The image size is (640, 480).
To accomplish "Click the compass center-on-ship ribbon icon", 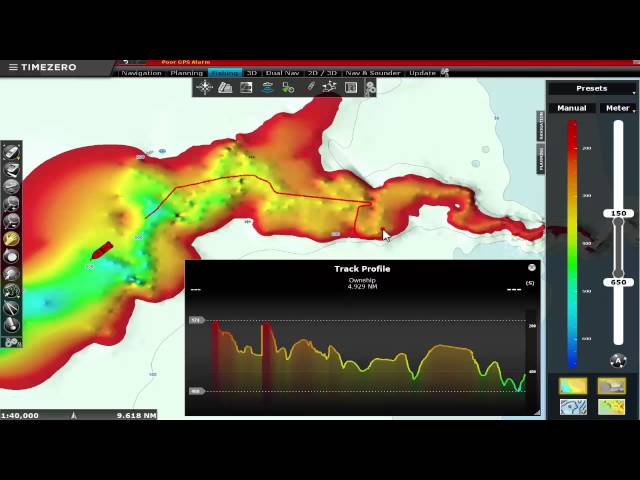I will (x=204, y=88).
